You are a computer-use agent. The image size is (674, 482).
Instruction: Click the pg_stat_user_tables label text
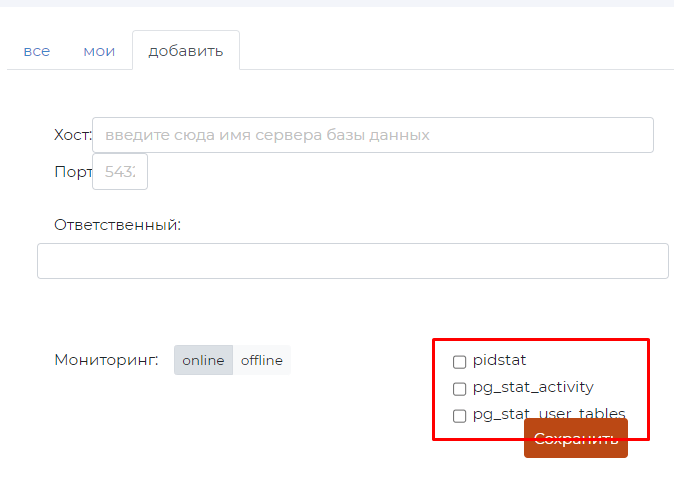[x=549, y=413]
